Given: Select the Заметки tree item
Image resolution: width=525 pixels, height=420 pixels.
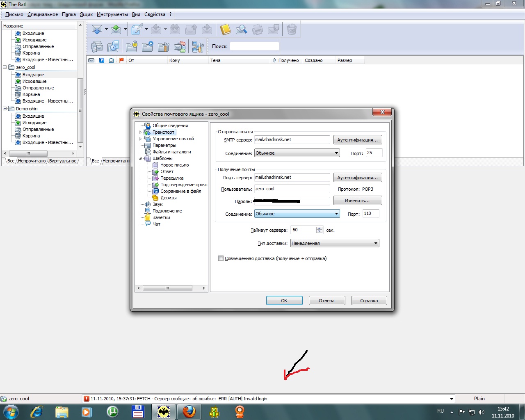Looking at the screenshot, I should point(161,217).
